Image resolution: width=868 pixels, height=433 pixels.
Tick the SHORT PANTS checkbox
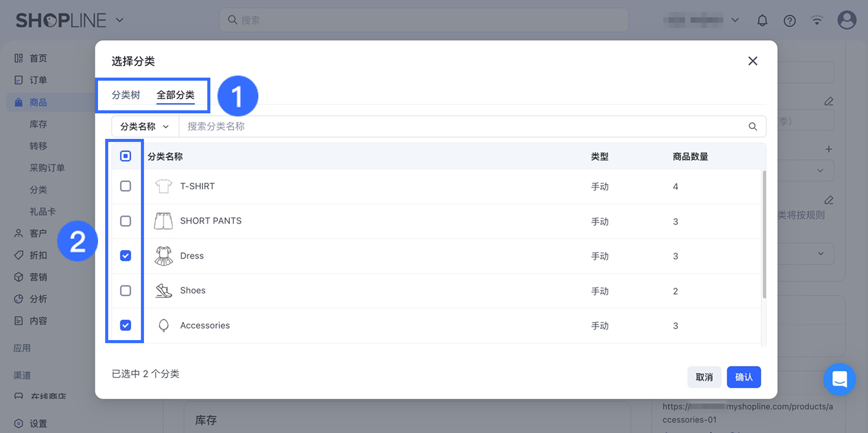coord(126,221)
